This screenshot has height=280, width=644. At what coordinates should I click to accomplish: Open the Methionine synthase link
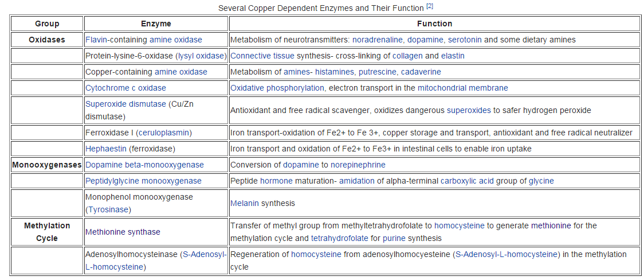[x=123, y=232]
